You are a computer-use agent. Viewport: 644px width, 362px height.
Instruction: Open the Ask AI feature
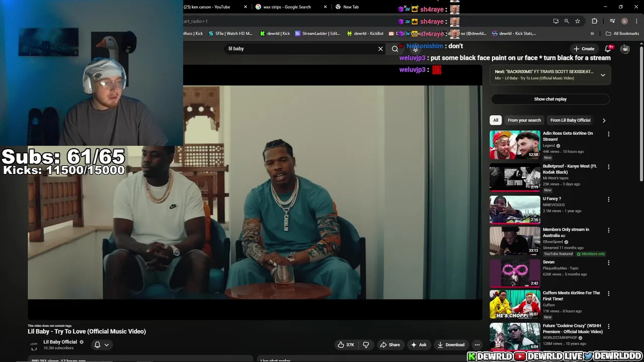[x=418, y=345]
